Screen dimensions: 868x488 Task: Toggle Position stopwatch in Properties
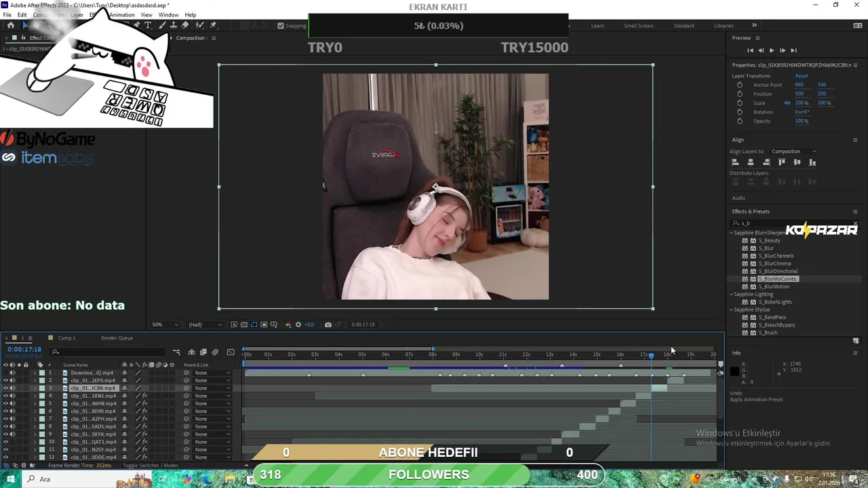tap(740, 94)
